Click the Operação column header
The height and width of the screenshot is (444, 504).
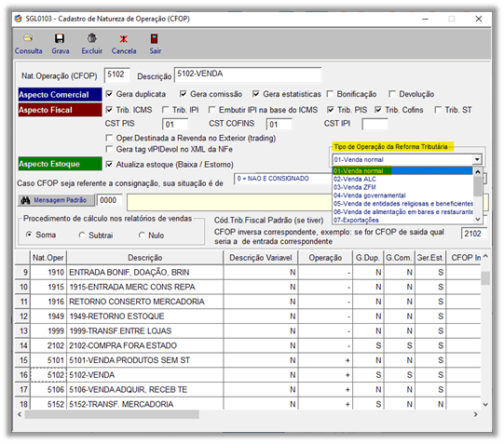[325, 258]
